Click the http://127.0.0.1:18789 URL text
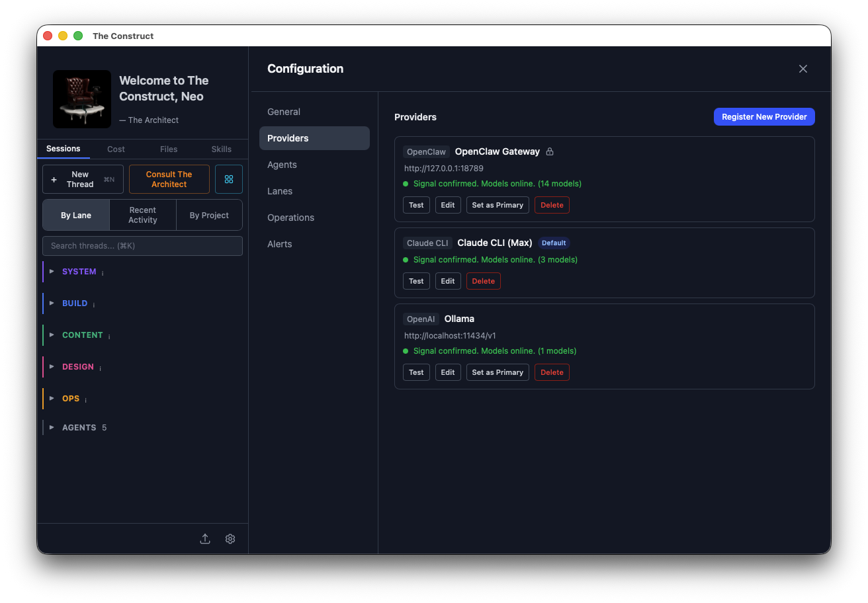The image size is (868, 603). [x=444, y=168]
